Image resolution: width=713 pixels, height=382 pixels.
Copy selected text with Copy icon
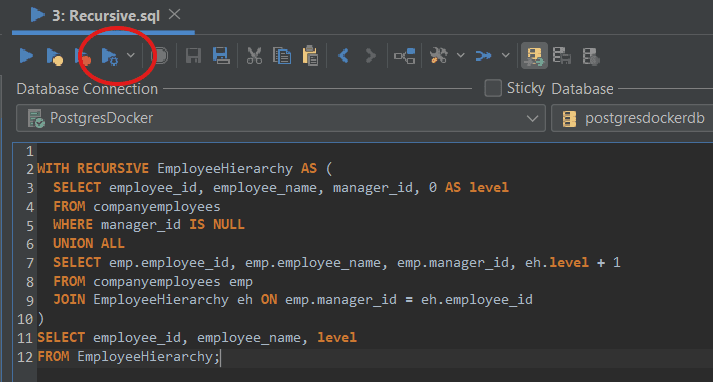point(282,56)
